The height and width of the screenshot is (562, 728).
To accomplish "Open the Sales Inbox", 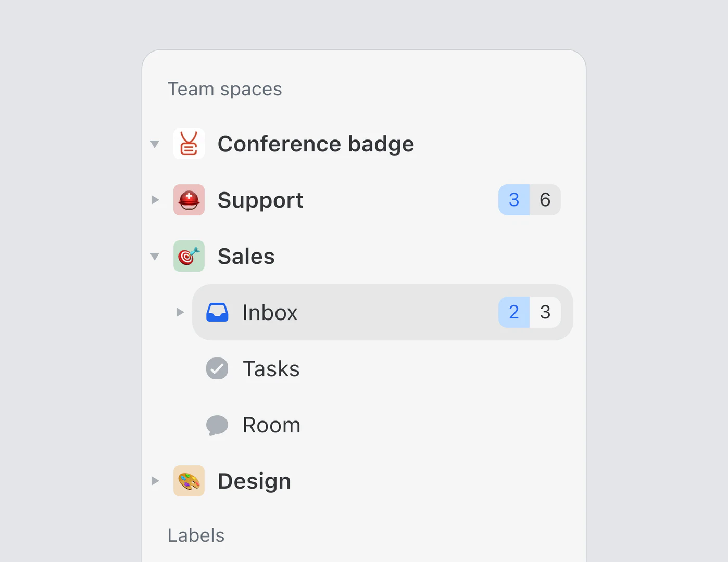I will tap(269, 312).
